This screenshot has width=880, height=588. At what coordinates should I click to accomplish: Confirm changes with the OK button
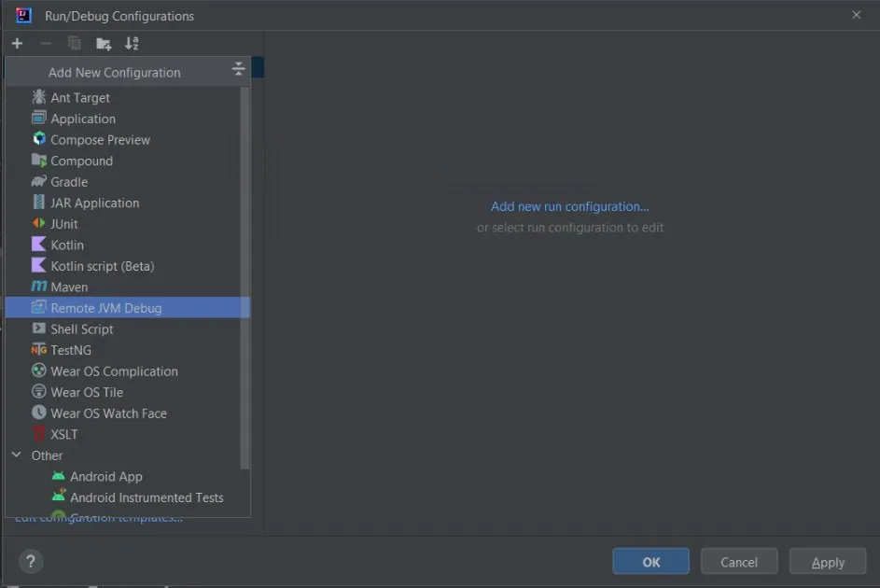click(x=650, y=561)
